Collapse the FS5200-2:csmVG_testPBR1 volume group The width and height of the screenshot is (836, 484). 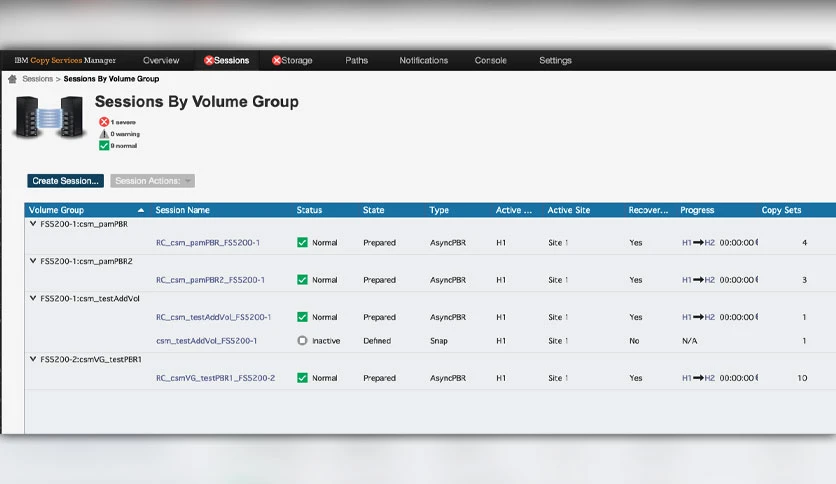tap(33, 359)
